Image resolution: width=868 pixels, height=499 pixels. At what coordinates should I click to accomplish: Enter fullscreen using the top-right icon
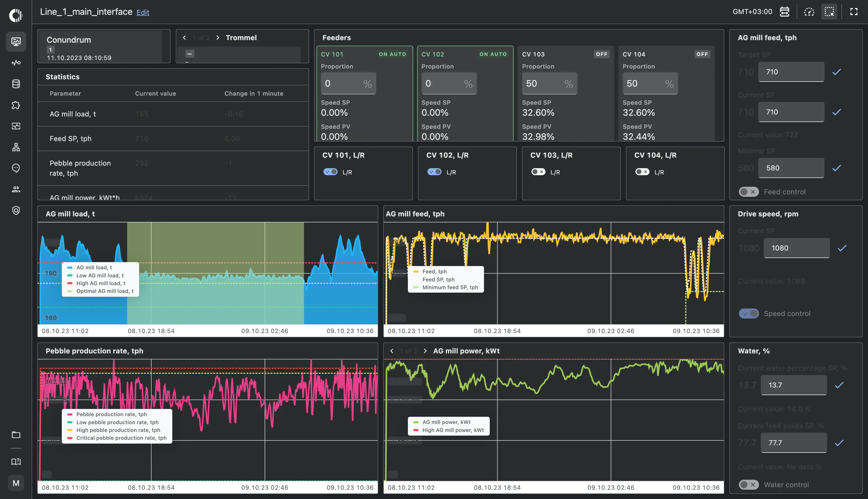pos(854,11)
